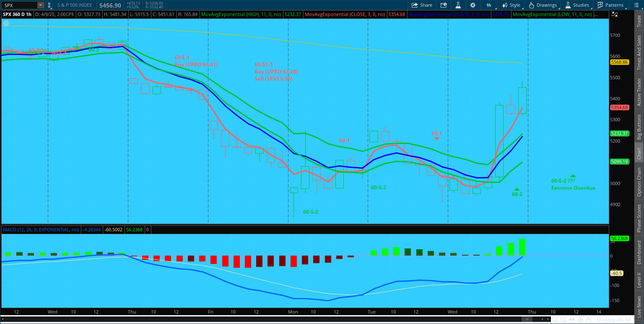Open the Active Trader side tab
This screenshot has width=644, height=324.
[x=639, y=91]
